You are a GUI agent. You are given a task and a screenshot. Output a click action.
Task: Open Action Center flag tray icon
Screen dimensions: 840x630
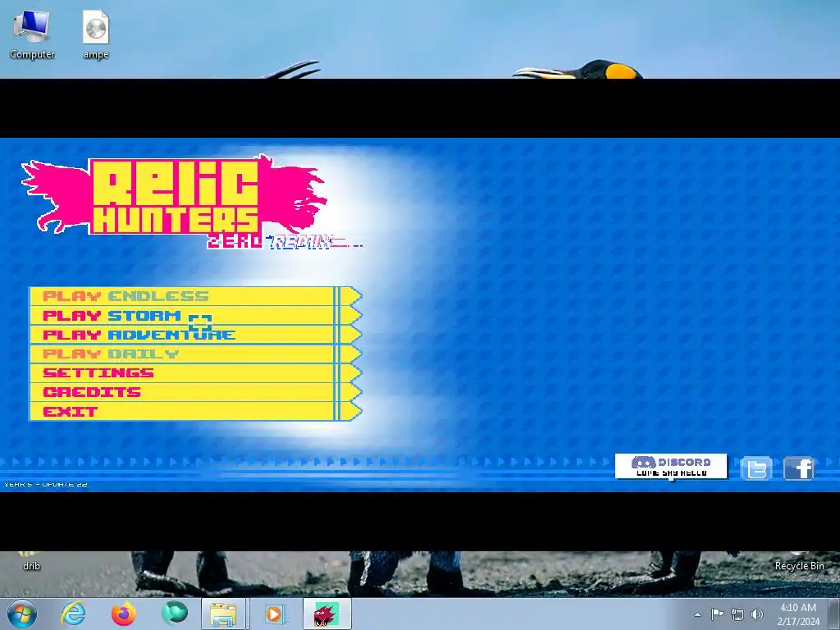click(x=717, y=614)
